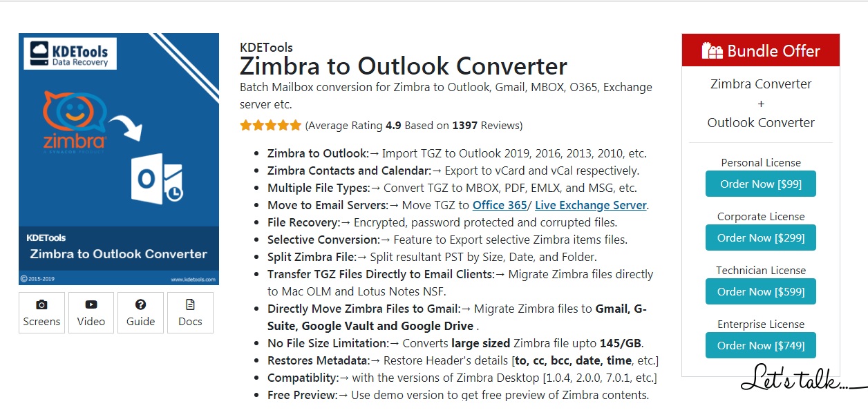Image resolution: width=868 pixels, height=417 pixels.
Task: Click the Zimbra logo on product box
Action: pyautogui.click(x=75, y=120)
